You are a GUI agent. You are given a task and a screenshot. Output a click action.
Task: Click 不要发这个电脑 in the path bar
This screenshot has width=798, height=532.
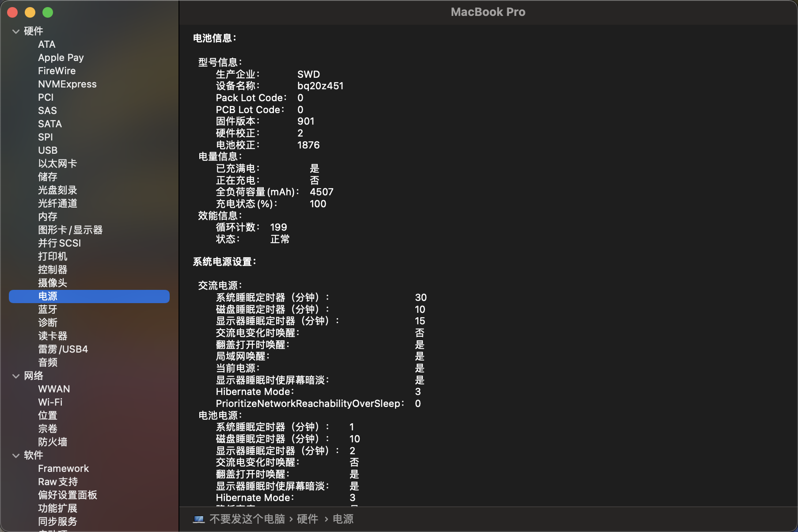click(247, 519)
